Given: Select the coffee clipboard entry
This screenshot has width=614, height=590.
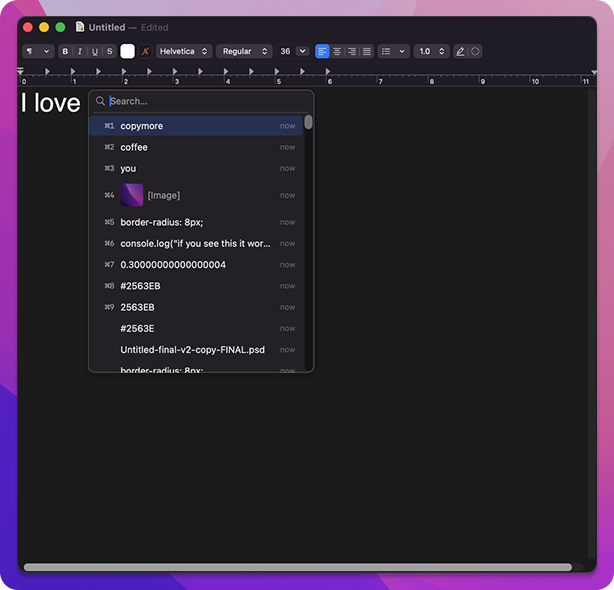Looking at the screenshot, I should [x=196, y=147].
